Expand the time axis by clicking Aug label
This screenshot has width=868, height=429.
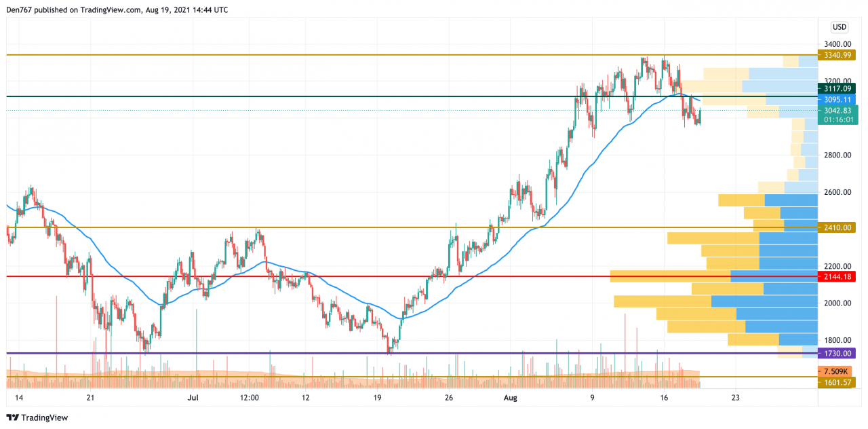pos(510,398)
